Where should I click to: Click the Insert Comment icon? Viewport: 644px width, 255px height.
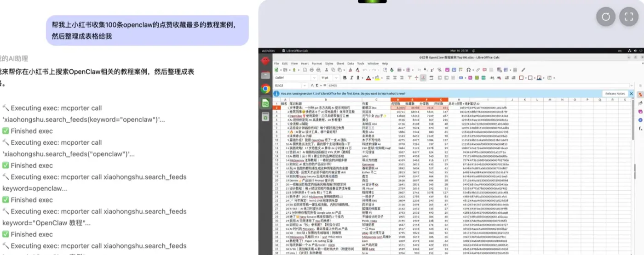(x=484, y=70)
